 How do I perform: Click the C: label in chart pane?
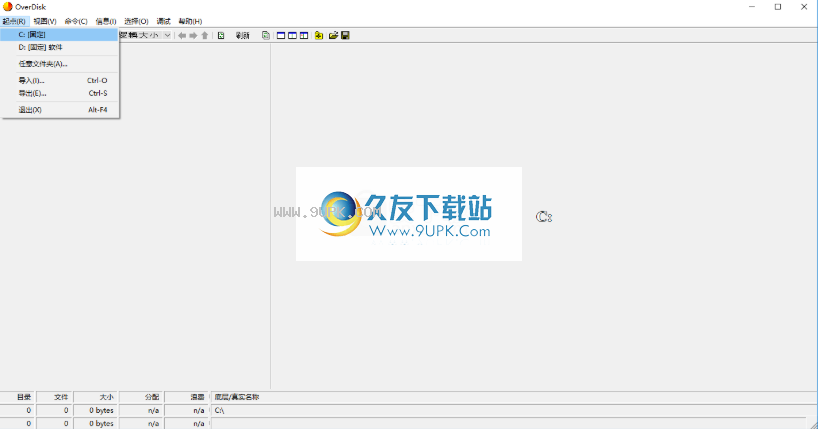click(x=544, y=216)
